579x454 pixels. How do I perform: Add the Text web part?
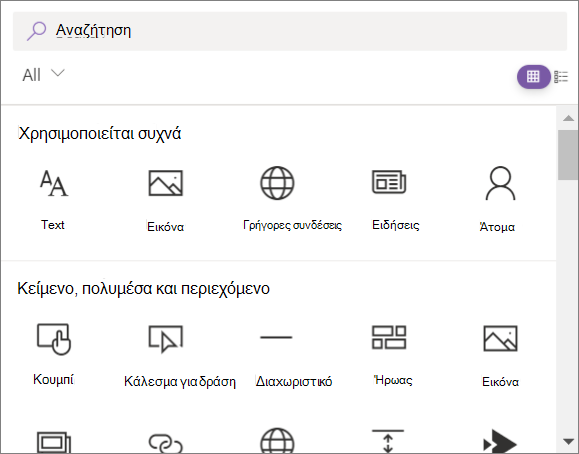[x=54, y=199]
